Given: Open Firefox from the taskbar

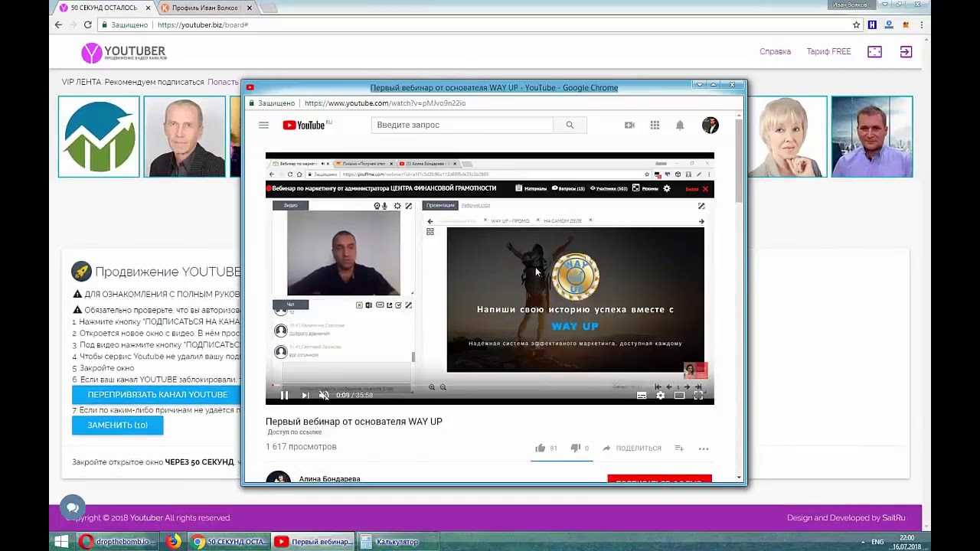Looking at the screenshot, I should pos(174,542).
